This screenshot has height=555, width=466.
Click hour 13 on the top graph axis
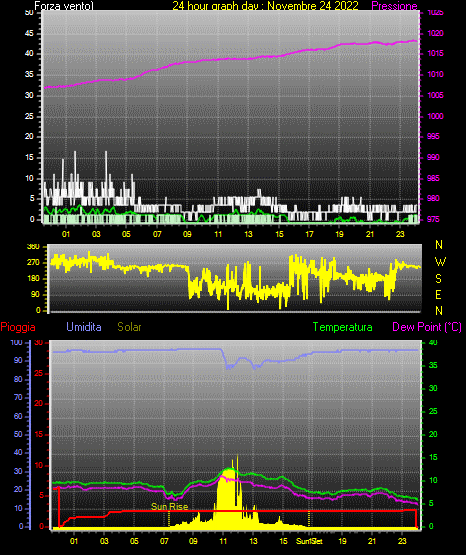(x=248, y=234)
